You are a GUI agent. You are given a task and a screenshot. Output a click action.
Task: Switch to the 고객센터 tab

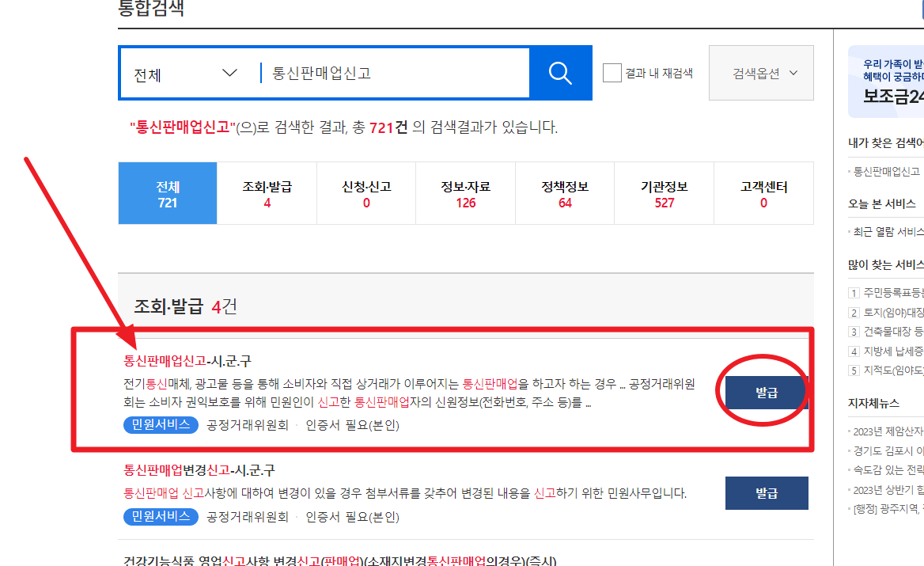pyautogui.click(x=763, y=192)
